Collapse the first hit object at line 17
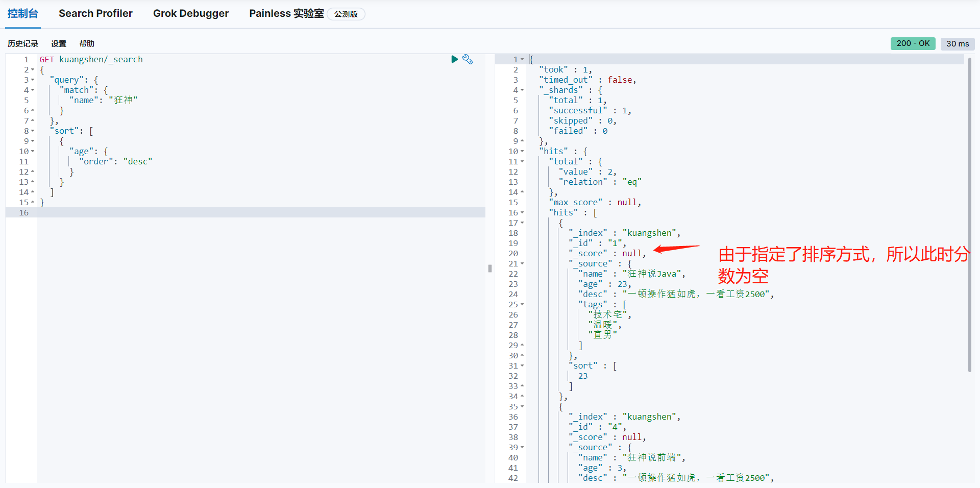 (x=522, y=223)
